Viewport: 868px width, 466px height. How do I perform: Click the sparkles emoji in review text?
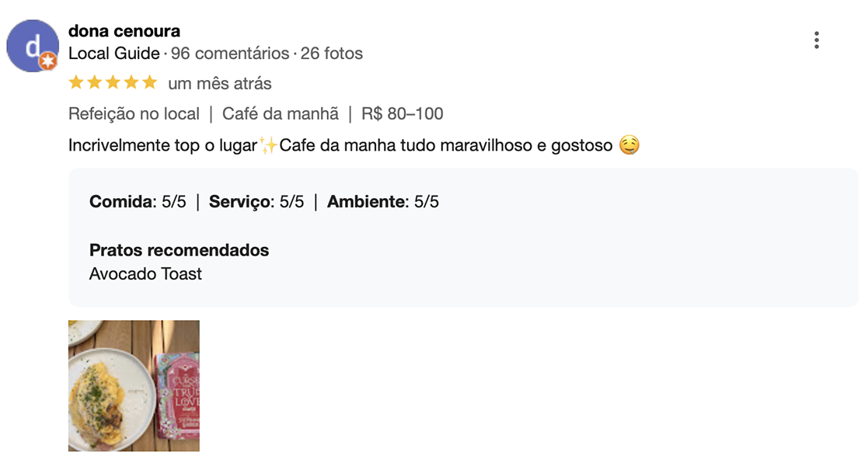pos(269,145)
